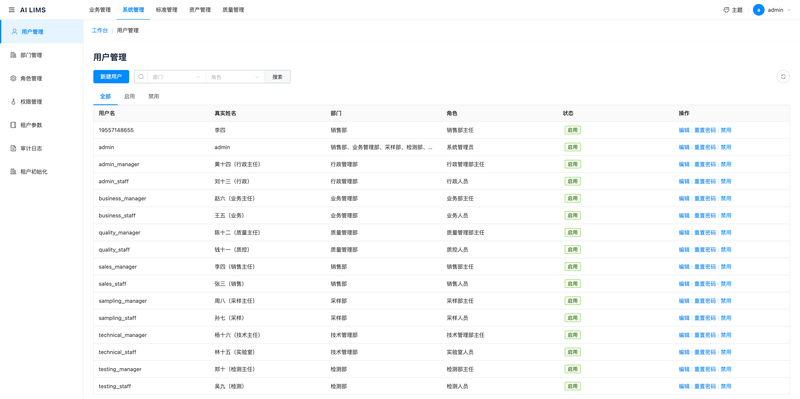Click the 审计日志 sidebar icon

[13, 148]
